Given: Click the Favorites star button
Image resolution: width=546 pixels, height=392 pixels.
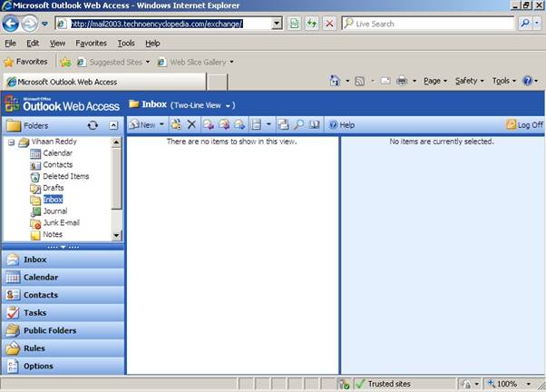Looking at the screenshot, I should [x=25, y=62].
